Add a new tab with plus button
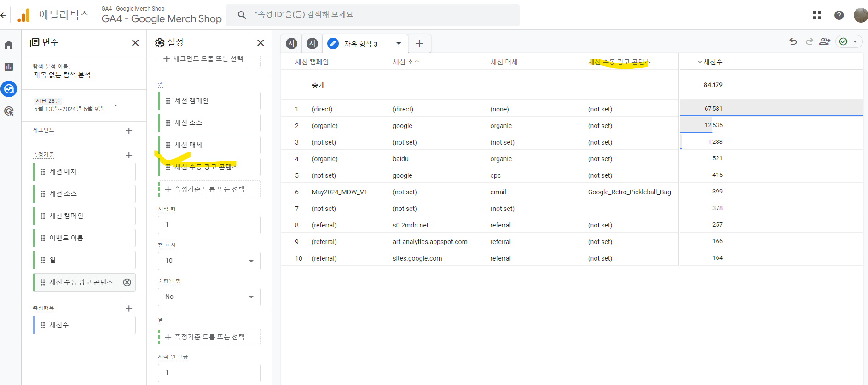 point(419,44)
